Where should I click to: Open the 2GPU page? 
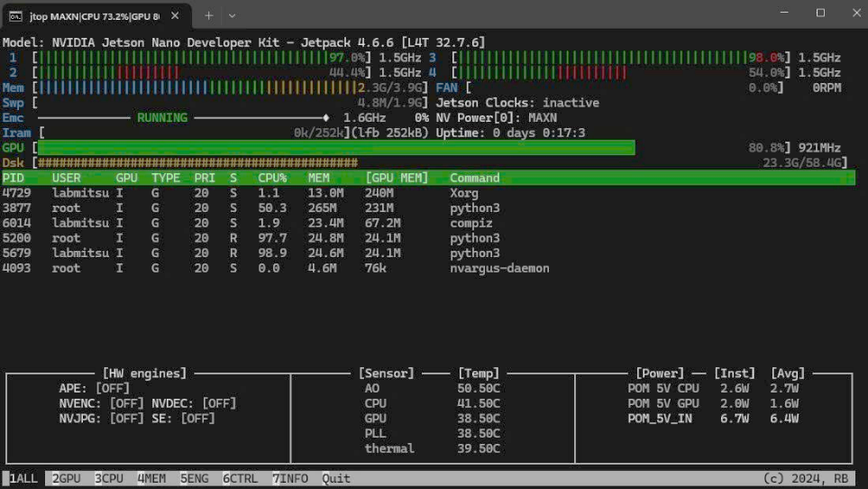coord(67,478)
